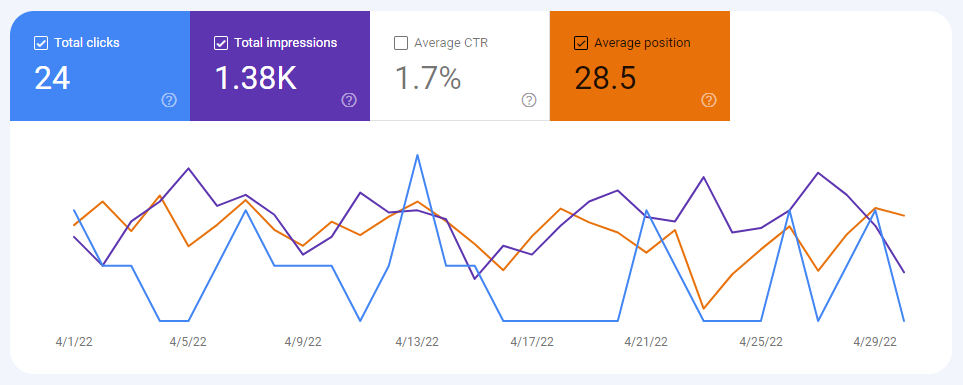Enable the Average CTR checkbox
This screenshot has height=385, width=963.
(x=400, y=43)
